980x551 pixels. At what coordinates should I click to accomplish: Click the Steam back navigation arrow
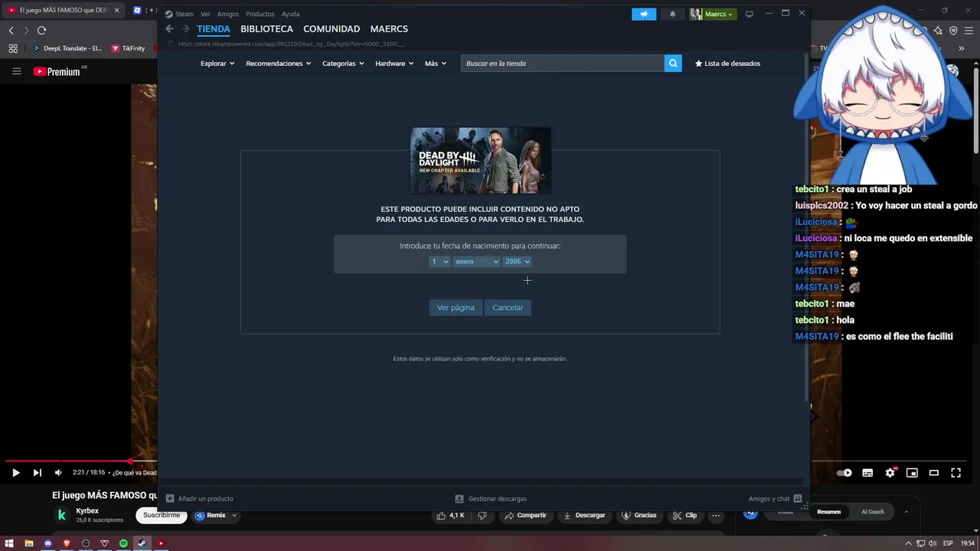(169, 29)
